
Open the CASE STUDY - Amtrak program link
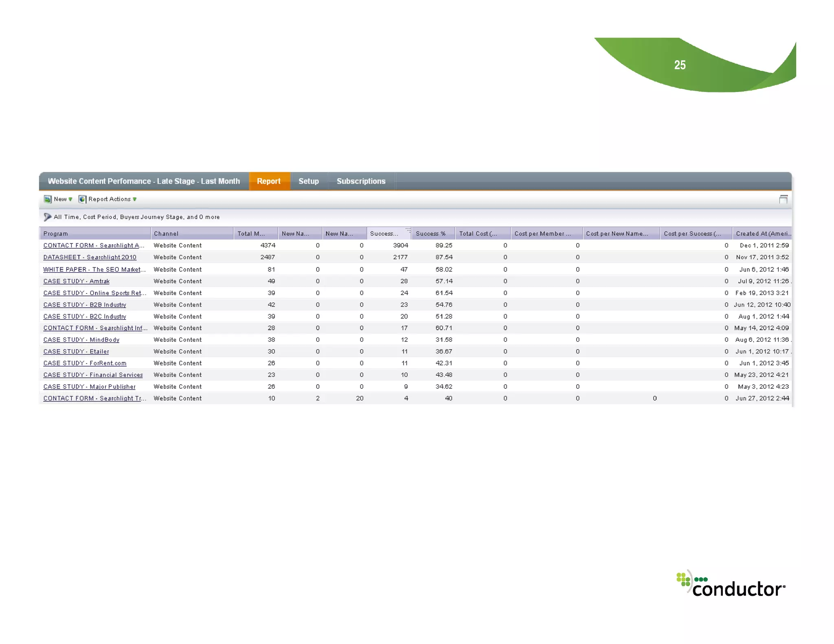pos(76,281)
